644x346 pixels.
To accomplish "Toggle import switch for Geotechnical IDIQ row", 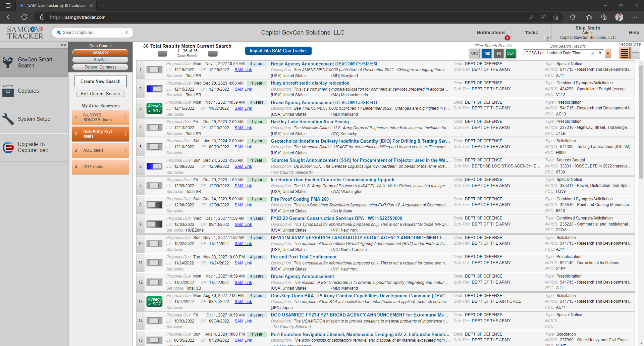I will (x=154, y=147).
